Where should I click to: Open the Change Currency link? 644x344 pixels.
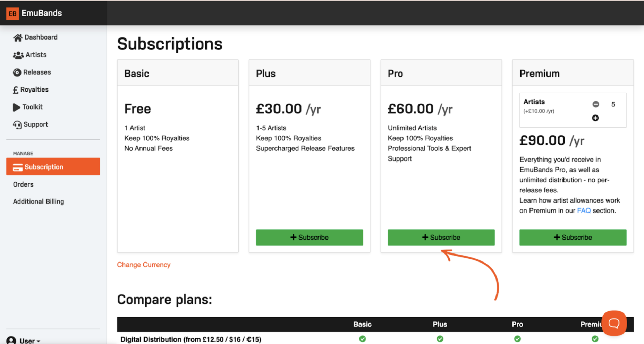point(144,265)
